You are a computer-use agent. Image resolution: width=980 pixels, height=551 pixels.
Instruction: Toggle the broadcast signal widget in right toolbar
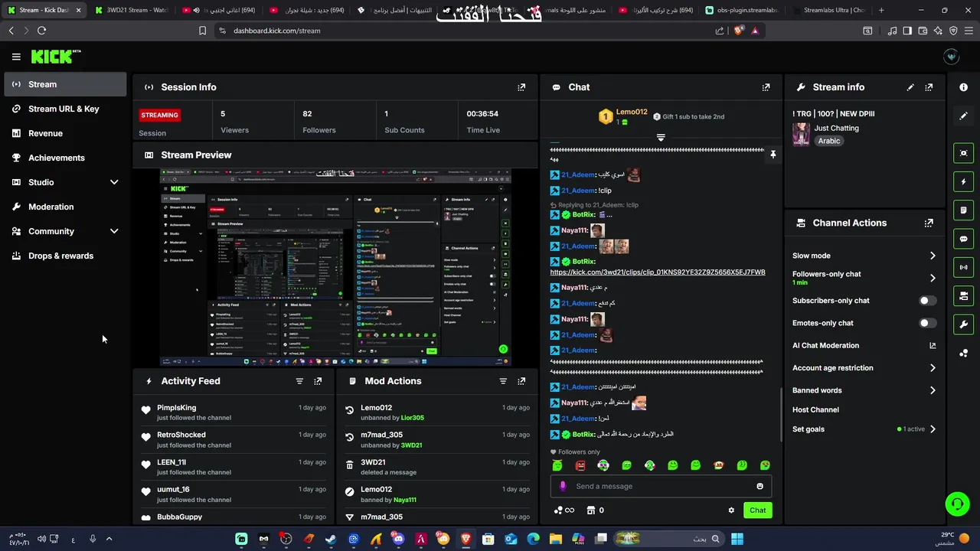pos(963,267)
